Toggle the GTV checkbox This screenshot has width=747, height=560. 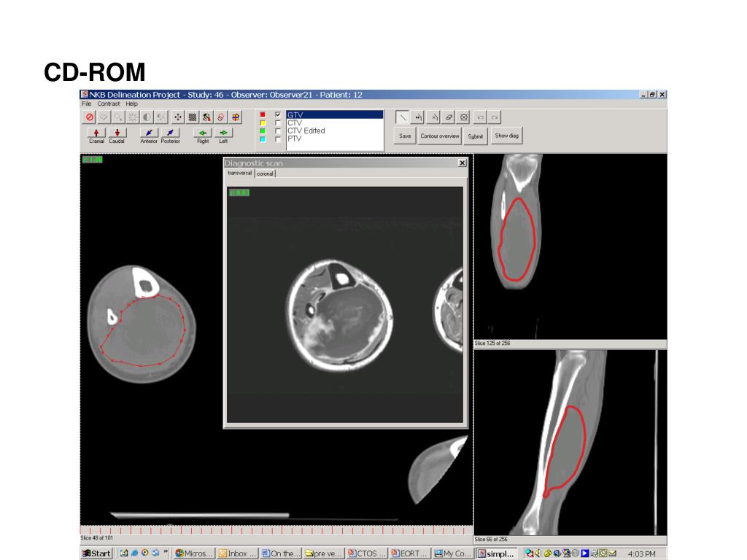coord(278,114)
